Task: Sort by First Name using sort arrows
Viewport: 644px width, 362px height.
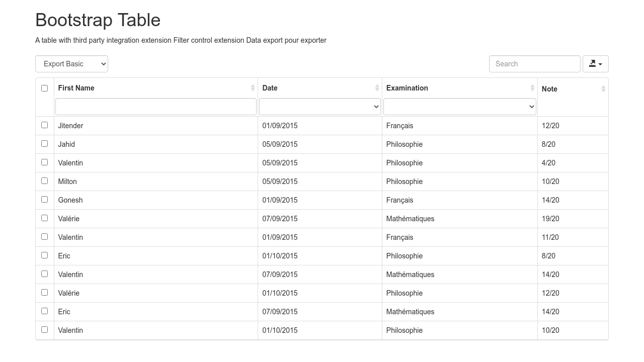Action: click(253, 88)
